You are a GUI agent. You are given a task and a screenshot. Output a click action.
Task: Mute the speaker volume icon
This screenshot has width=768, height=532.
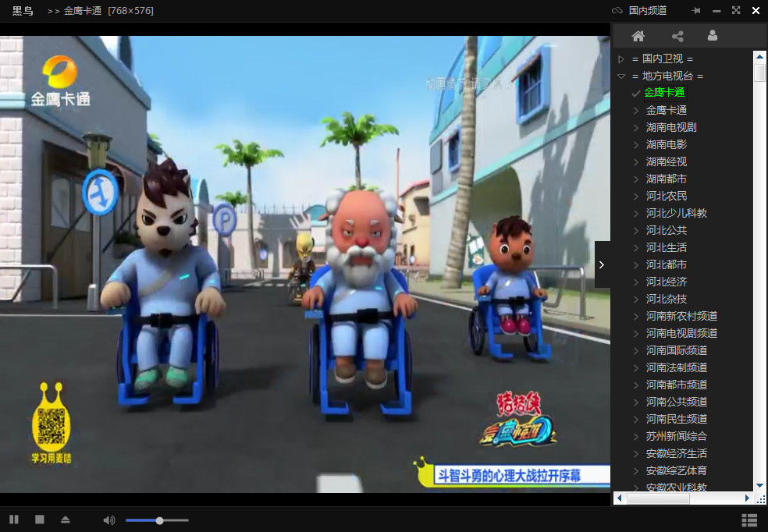(x=109, y=520)
